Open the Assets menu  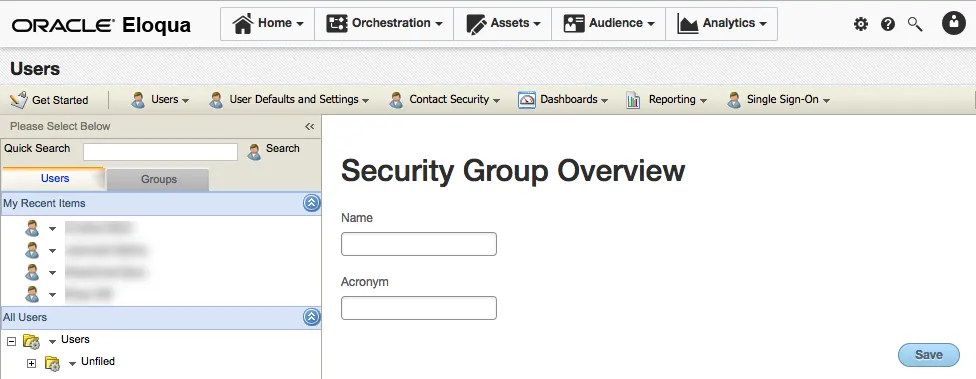point(502,24)
